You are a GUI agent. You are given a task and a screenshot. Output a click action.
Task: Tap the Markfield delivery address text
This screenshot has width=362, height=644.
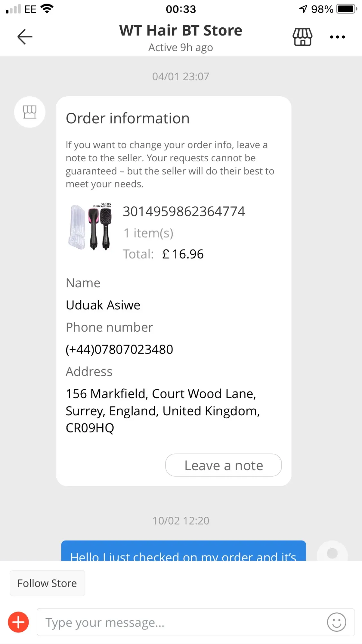[x=163, y=411]
